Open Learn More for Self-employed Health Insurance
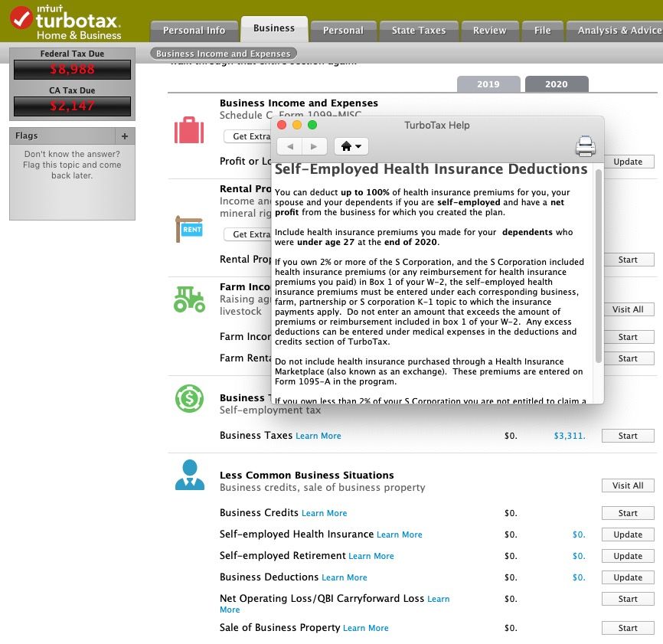 click(x=400, y=534)
